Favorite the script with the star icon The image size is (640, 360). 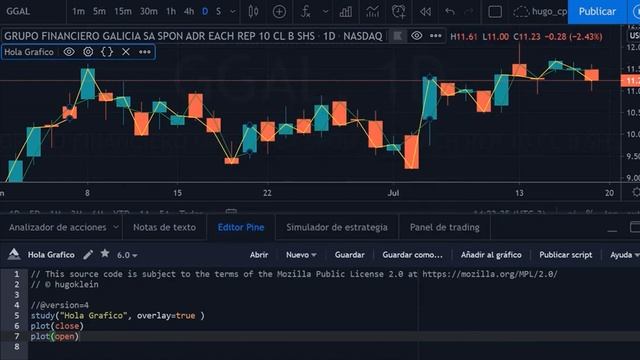[x=105, y=253]
